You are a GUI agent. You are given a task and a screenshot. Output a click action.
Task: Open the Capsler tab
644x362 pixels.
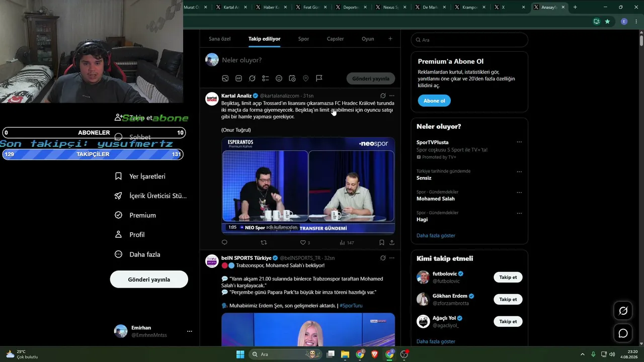click(336, 39)
